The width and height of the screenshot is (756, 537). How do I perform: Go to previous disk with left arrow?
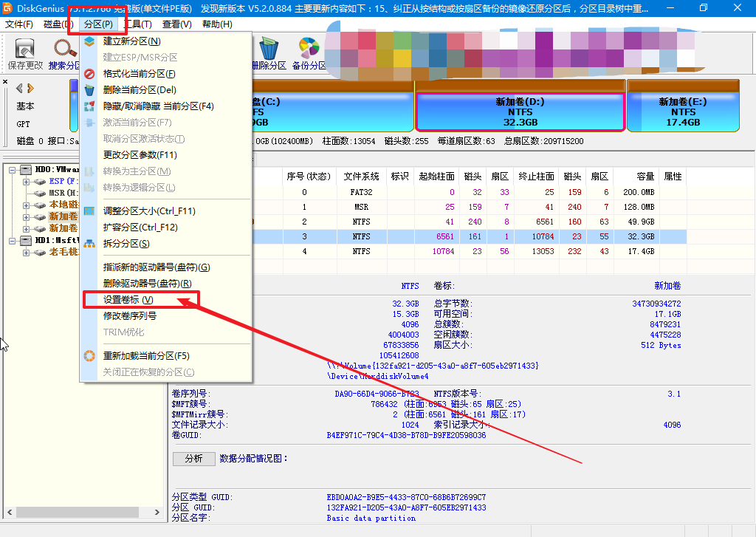tap(19, 88)
